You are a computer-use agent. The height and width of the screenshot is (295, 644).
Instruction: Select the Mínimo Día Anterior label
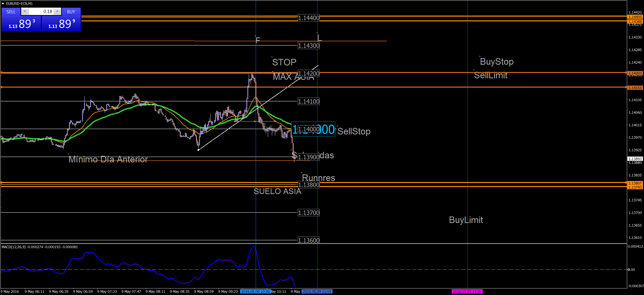pos(108,159)
